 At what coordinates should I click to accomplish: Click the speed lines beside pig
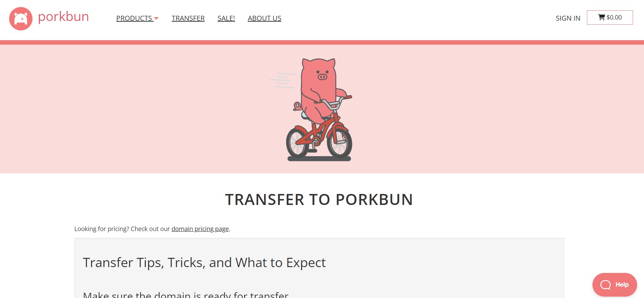point(284,80)
